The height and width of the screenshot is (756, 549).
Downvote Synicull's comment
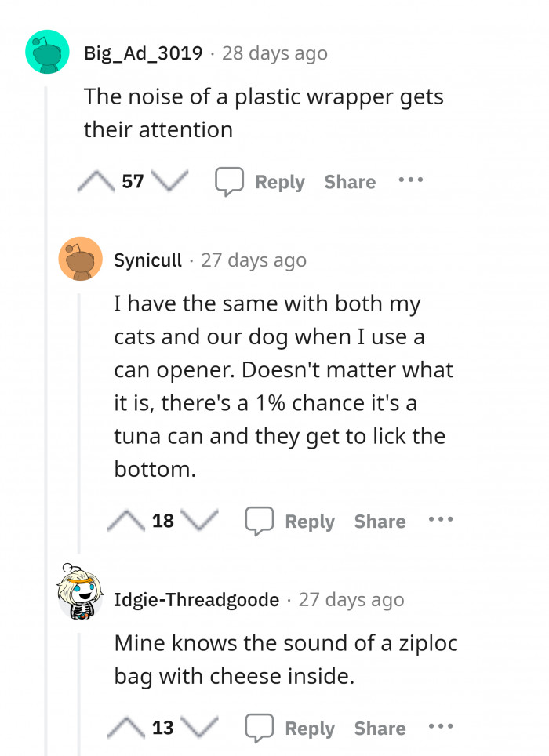[x=204, y=519]
